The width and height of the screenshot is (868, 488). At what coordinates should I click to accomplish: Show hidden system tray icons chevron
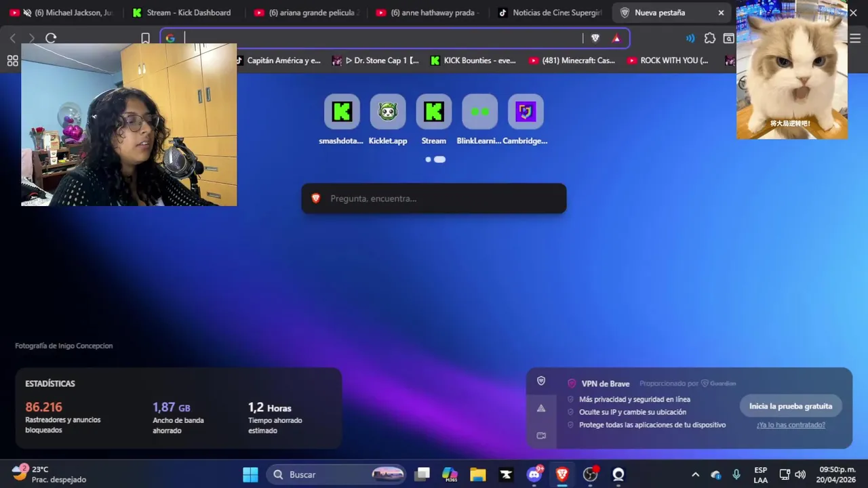[695, 474]
